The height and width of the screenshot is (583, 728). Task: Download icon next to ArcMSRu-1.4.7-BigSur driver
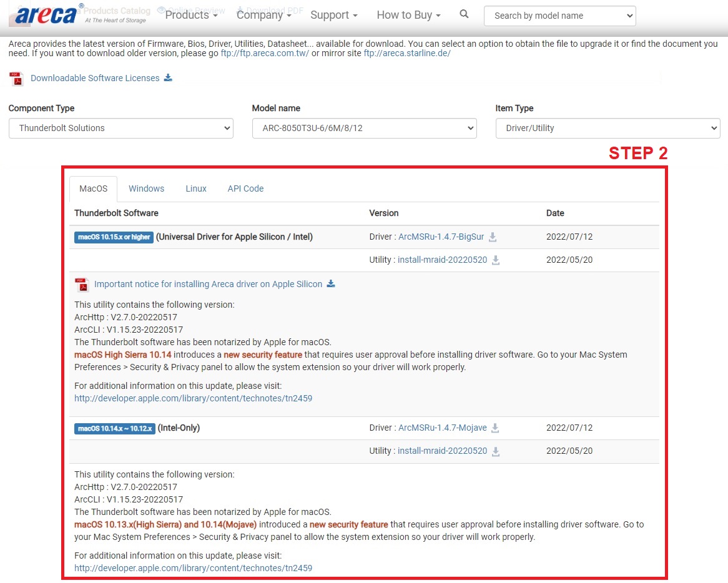coord(493,237)
